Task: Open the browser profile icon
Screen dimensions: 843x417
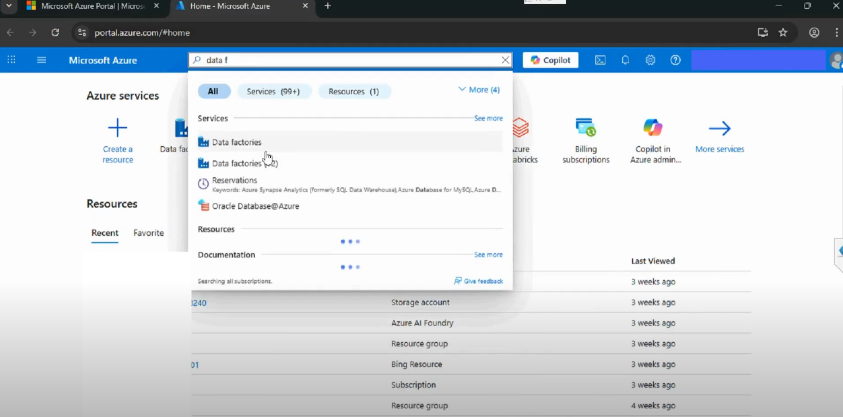Action: [x=814, y=33]
